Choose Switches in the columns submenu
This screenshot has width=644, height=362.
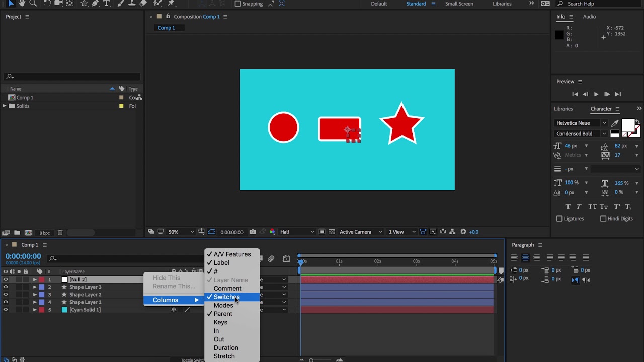tap(232, 297)
